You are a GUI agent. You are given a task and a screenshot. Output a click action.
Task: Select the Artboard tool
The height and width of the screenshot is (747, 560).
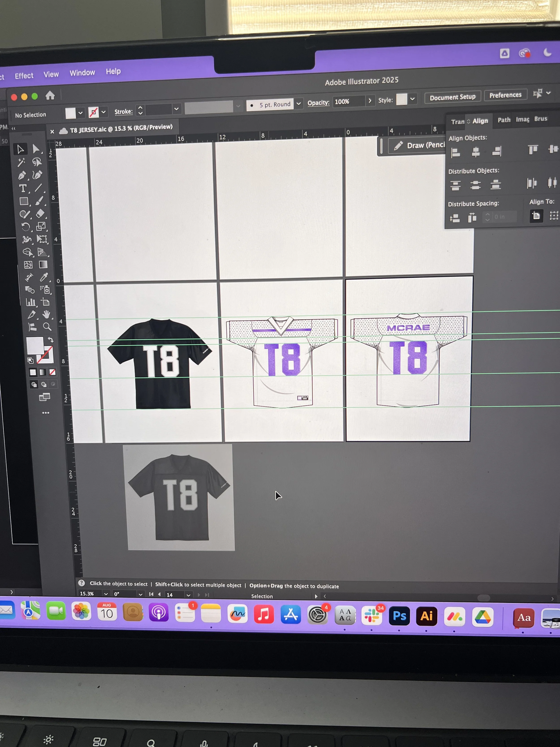(x=45, y=302)
